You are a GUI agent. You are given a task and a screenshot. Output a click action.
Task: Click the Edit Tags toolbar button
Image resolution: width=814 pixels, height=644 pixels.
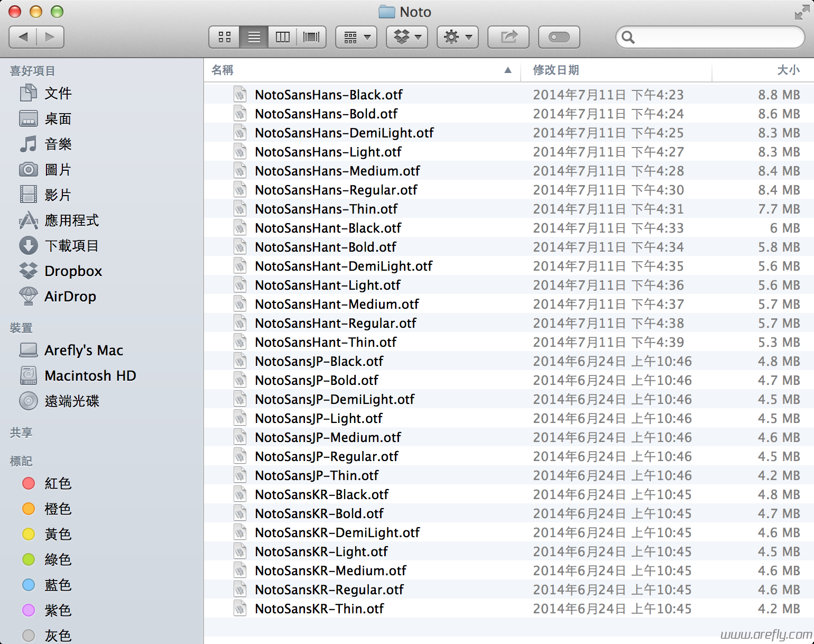559,37
